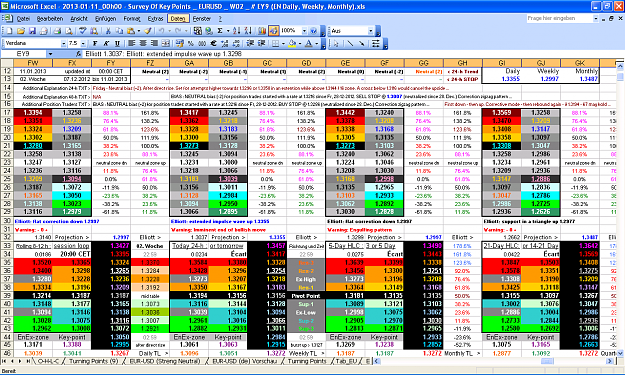Select row header 30
The image size is (625, 375).
[x=7, y=221]
